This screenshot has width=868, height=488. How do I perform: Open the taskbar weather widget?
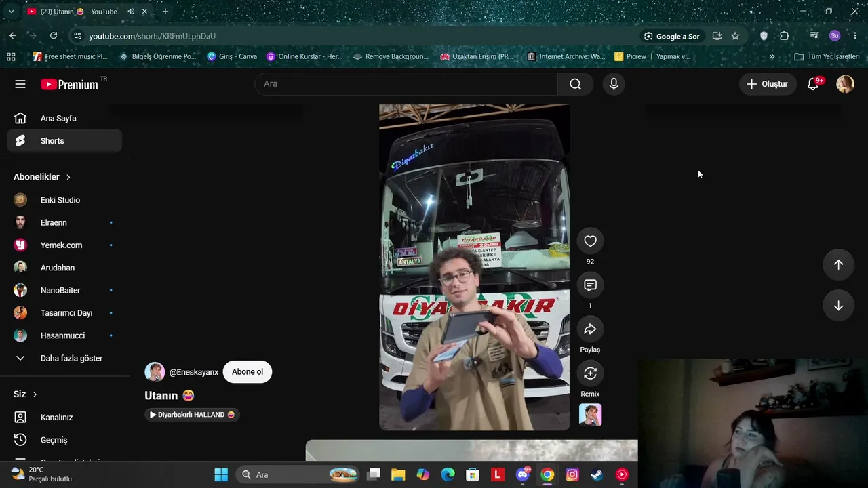42,474
